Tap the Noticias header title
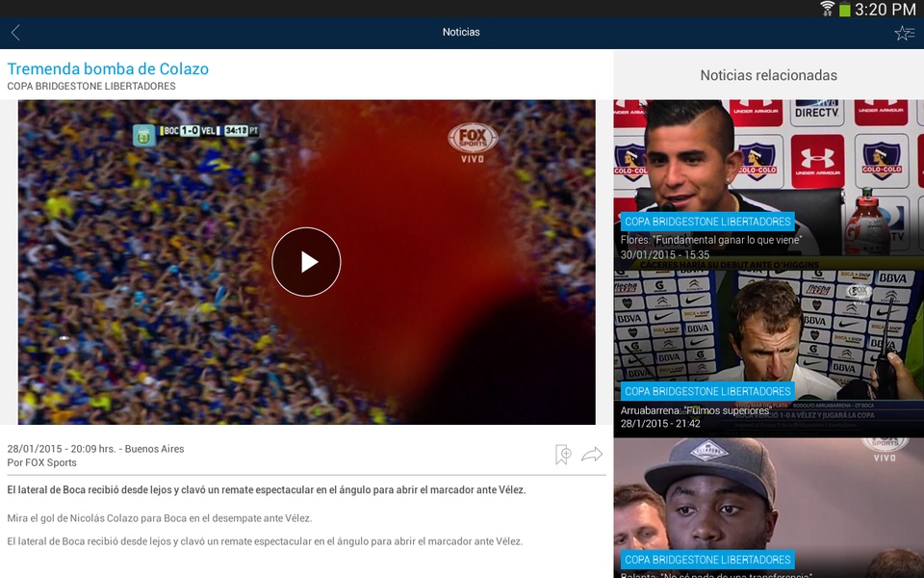 pyautogui.click(x=461, y=33)
